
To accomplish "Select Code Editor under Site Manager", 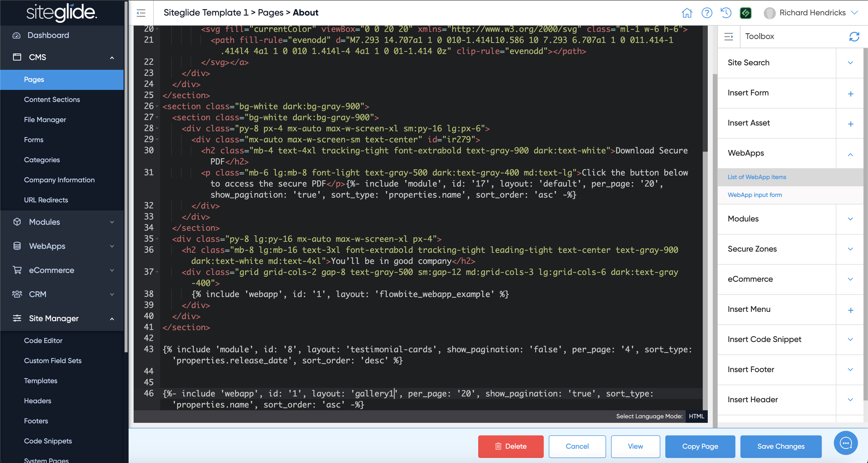I will pos(43,341).
